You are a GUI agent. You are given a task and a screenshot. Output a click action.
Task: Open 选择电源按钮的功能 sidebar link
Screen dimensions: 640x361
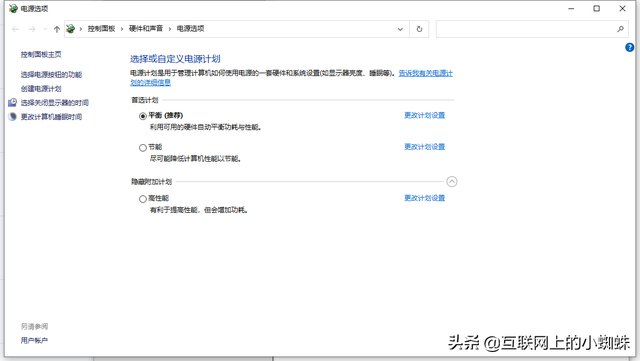click(x=51, y=74)
